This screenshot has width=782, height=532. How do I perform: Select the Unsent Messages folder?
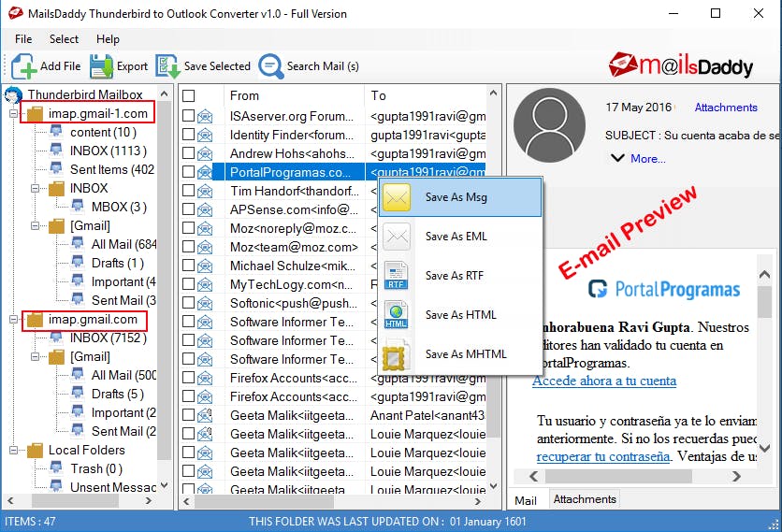[112, 487]
